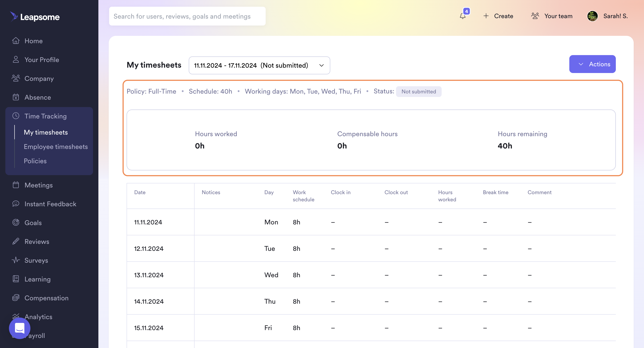
Task: Click the Leapsome logo
Action: pyautogui.click(x=35, y=17)
